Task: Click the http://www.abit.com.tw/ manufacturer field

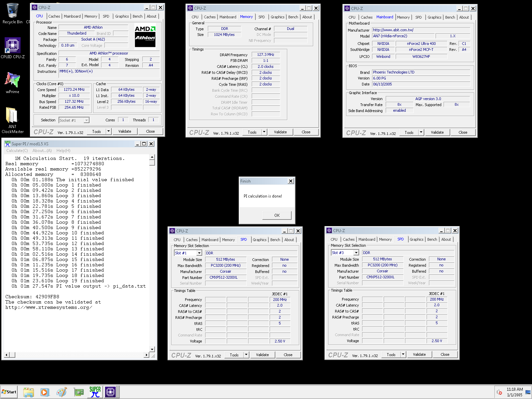Action: (x=421, y=30)
